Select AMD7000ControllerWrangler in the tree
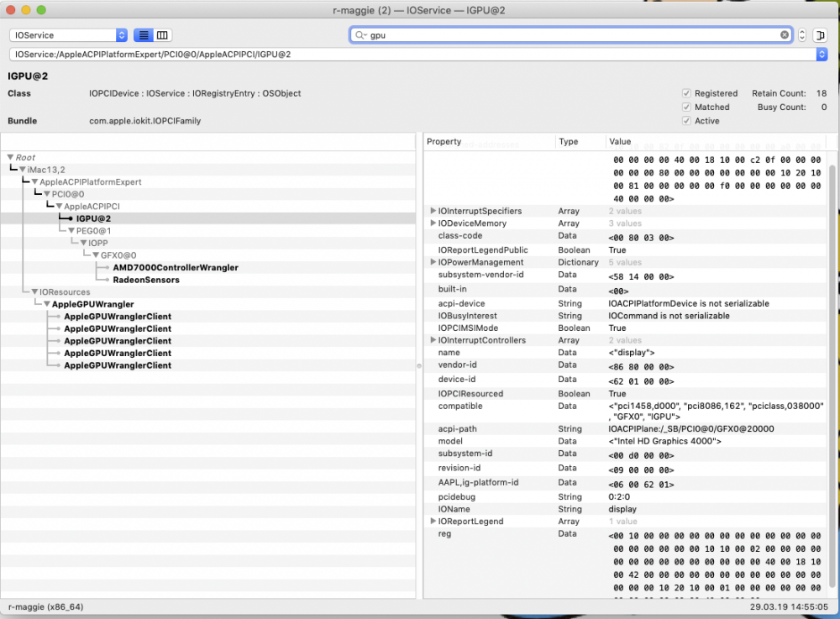The height and width of the screenshot is (619, 840). [x=176, y=267]
